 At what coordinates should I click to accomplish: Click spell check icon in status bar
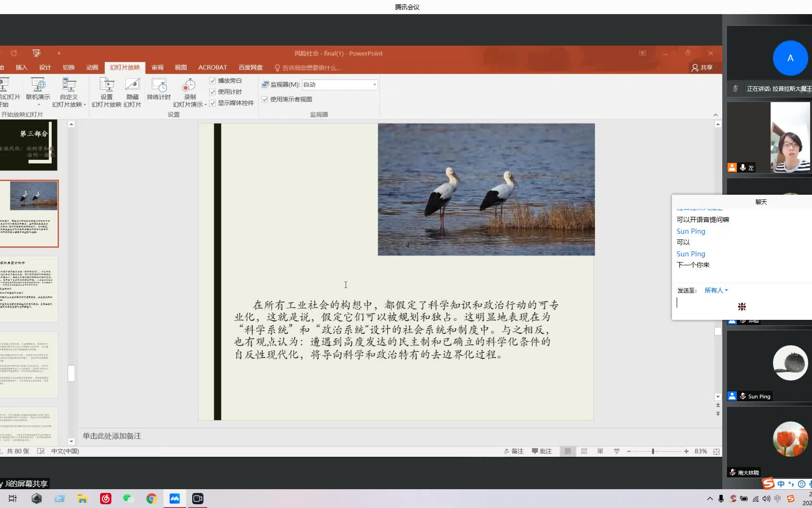click(41, 451)
